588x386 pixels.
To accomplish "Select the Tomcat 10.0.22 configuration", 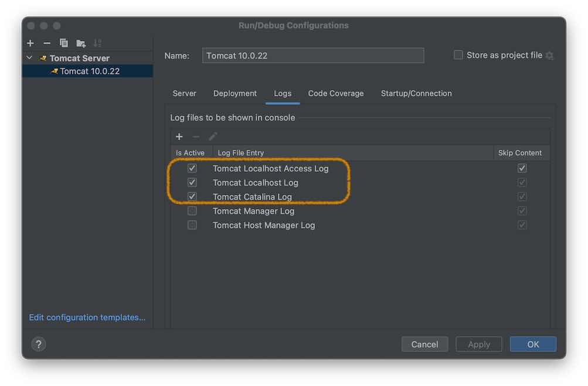I will (x=88, y=71).
